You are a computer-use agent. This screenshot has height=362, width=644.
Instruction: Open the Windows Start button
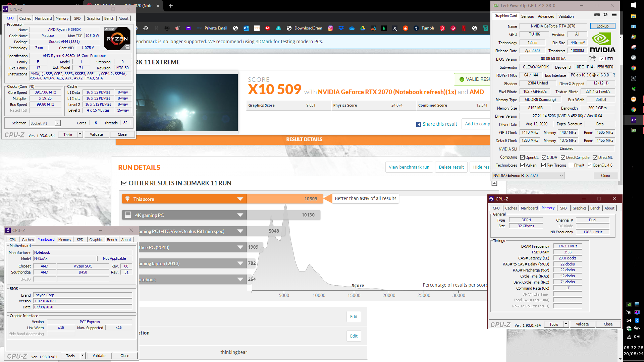[633, 5]
